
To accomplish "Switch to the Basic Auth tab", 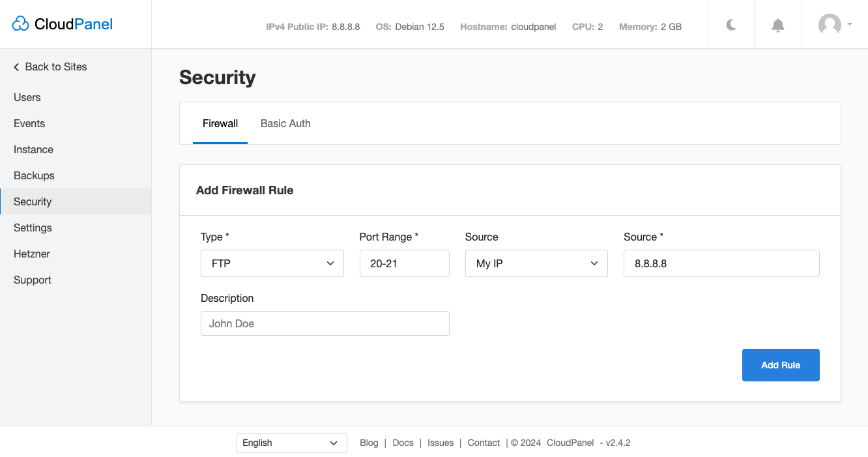I will (285, 123).
